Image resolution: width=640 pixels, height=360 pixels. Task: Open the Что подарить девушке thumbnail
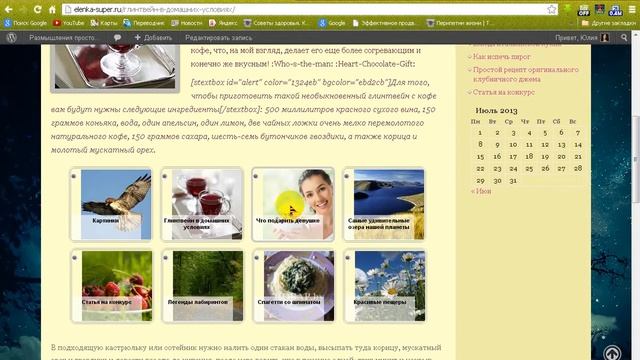tap(293, 204)
